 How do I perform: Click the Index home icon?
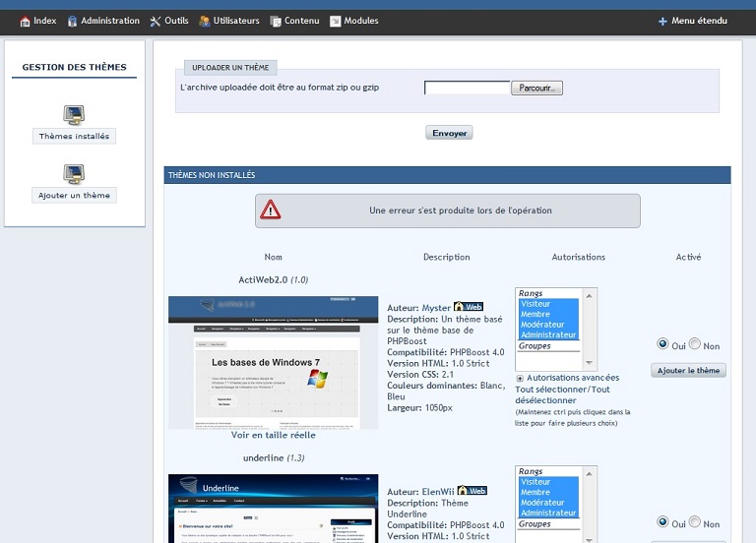pyautogui.click(x=25, y=21)
